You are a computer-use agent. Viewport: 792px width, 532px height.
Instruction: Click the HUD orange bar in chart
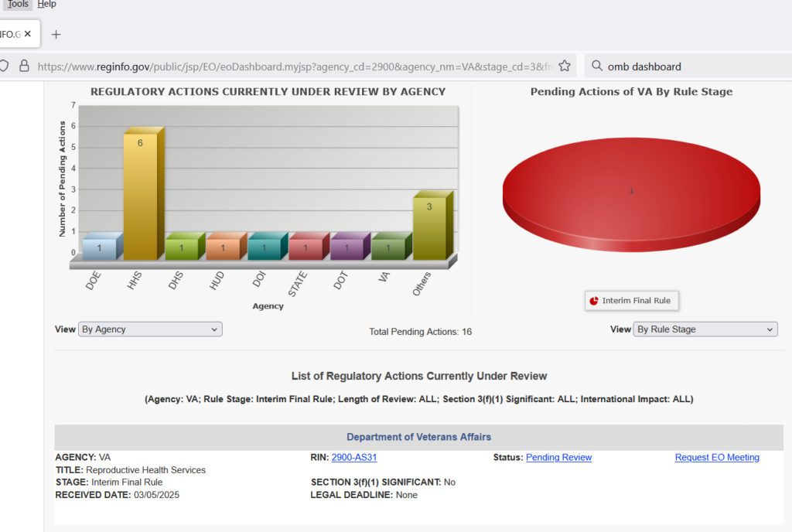tap(227, 247)
